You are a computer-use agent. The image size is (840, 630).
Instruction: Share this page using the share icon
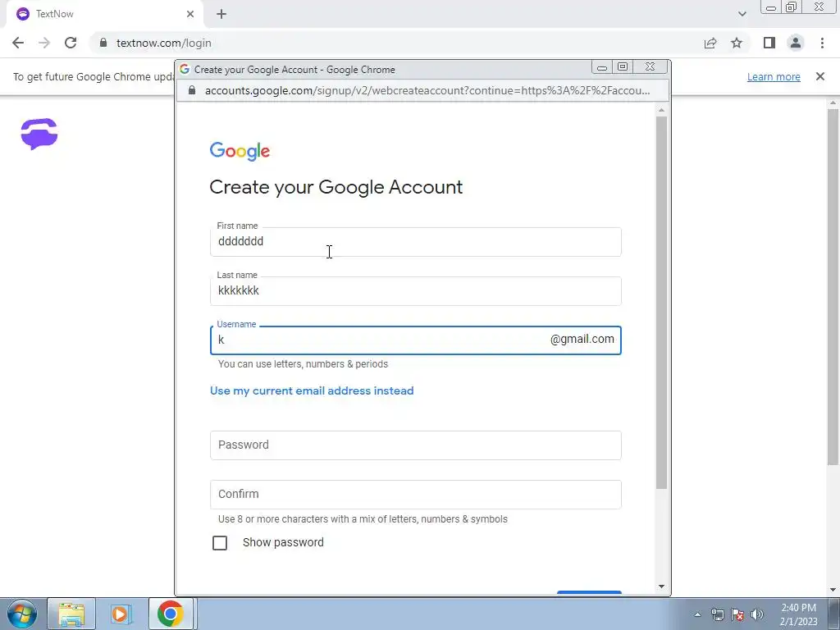point(710,43)
